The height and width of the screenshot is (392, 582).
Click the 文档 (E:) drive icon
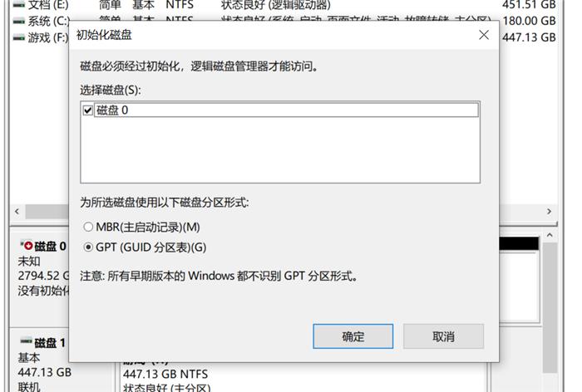pyautogui.click(x=18, y=5)
